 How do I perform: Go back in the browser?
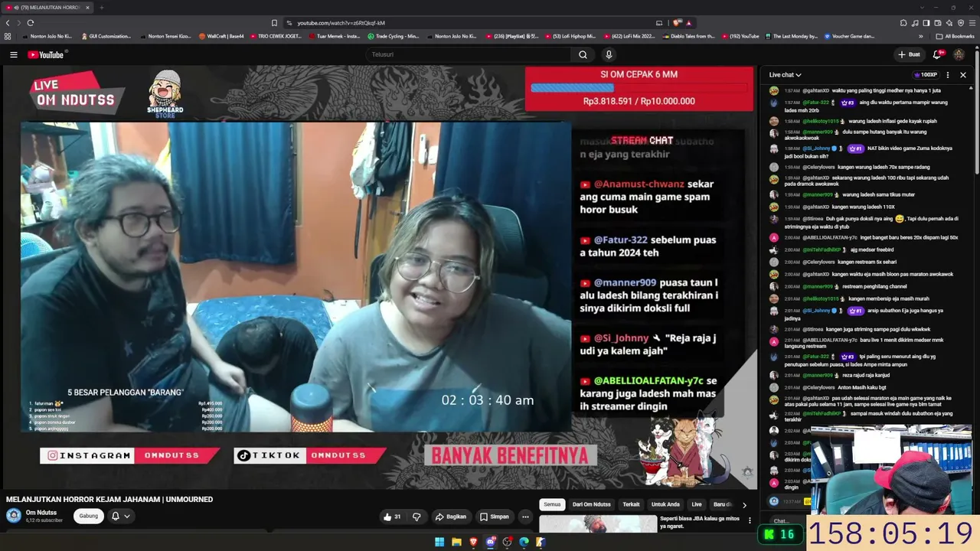8,23
